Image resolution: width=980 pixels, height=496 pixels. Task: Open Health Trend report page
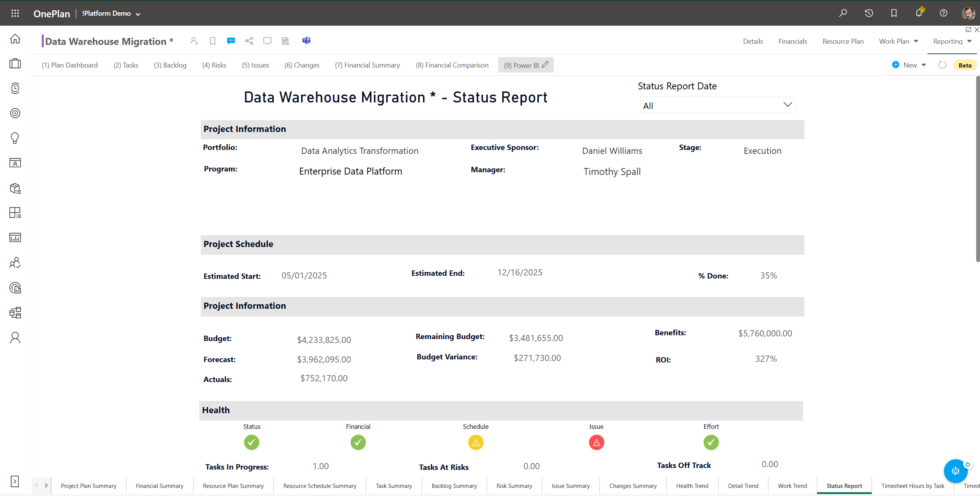(x=692, y=486)
